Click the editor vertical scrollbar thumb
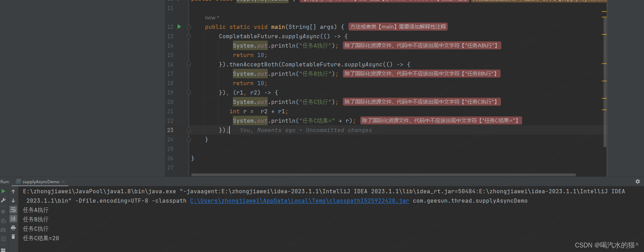Image resolution: width=644 pixels, height=252 pixels. click(605, 82)
